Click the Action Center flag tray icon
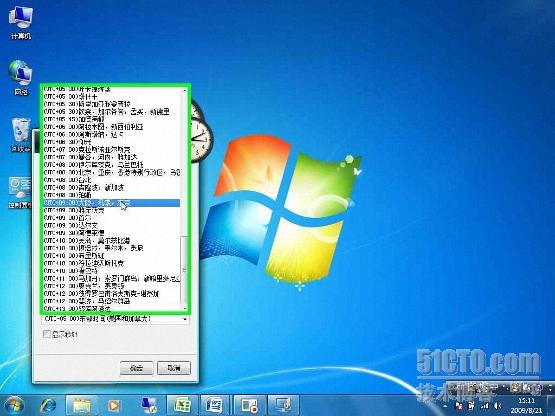This screenshot has height=416, width=555. click(459, 406)
